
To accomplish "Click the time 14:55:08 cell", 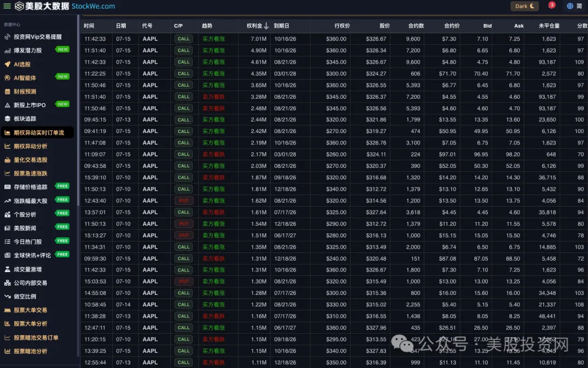I will [95, 293].
